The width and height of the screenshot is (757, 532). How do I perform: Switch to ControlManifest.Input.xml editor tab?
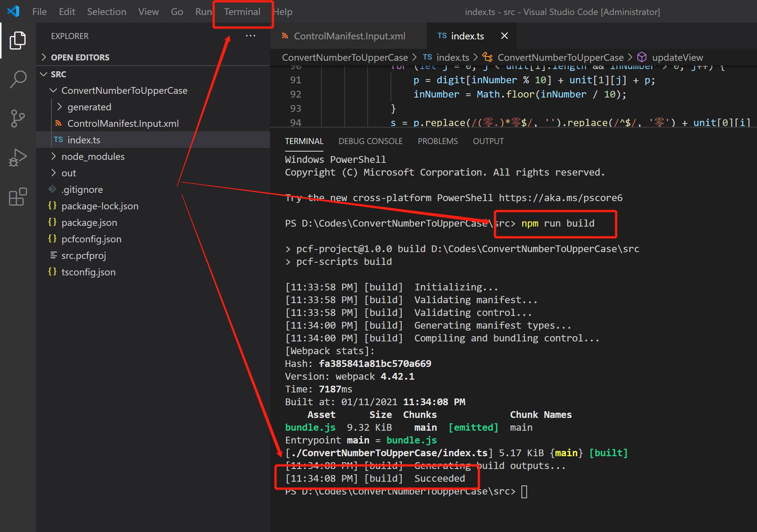348,36
